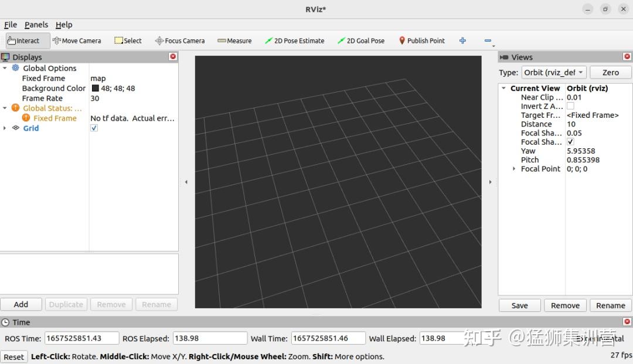Open the Panels menu

[36, 25]
